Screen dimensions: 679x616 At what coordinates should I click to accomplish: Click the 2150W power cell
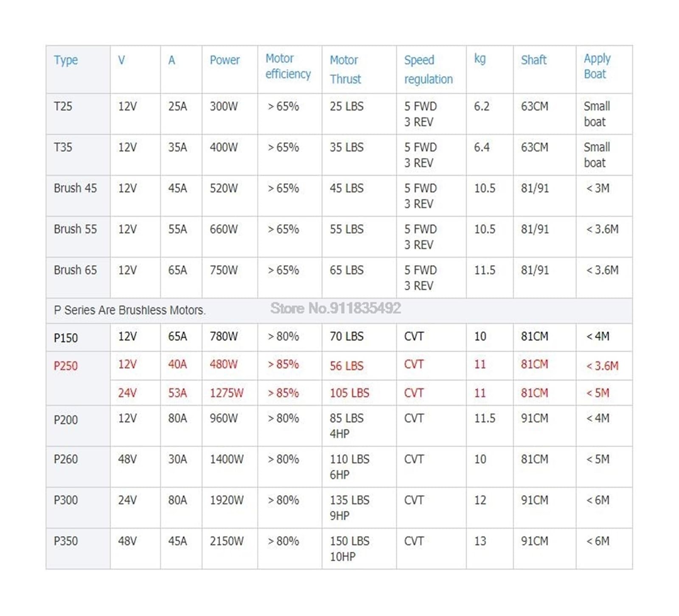(227, 541)
